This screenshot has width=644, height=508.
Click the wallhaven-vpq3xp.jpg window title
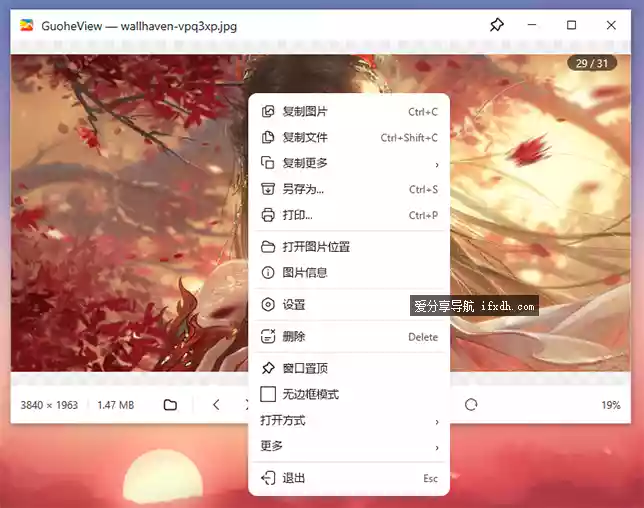[x=179, y=26]
